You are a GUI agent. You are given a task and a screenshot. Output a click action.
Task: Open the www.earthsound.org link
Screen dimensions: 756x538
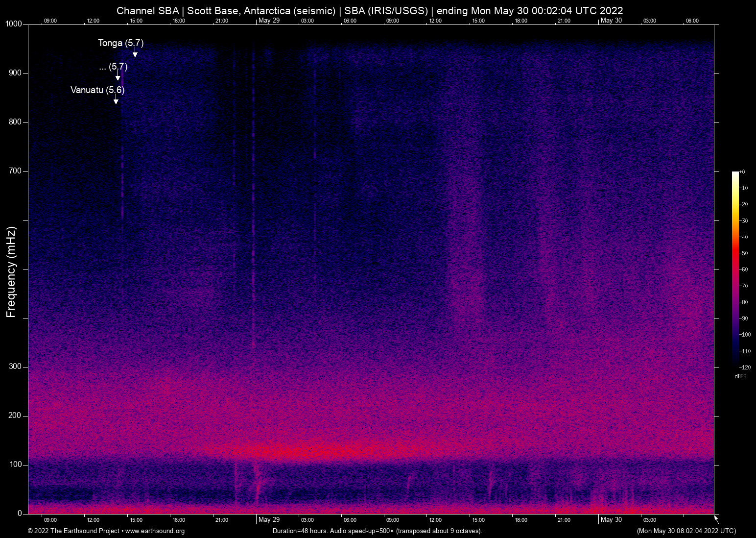[x=155, y=531]
